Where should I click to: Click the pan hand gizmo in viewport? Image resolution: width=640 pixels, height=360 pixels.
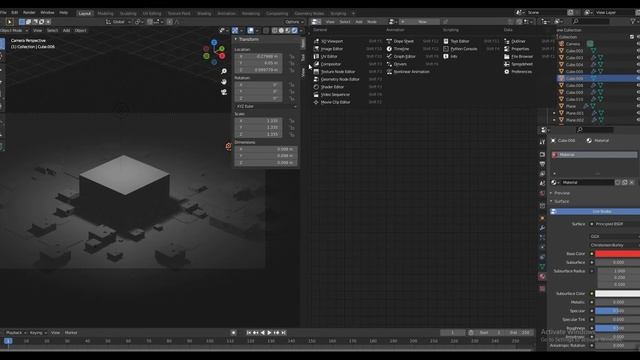tap(224, 82)
